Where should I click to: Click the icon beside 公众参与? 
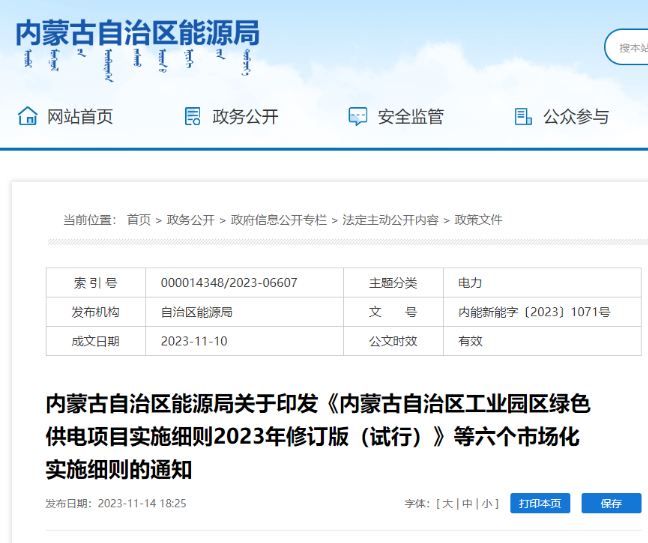[x=522, y=116]
